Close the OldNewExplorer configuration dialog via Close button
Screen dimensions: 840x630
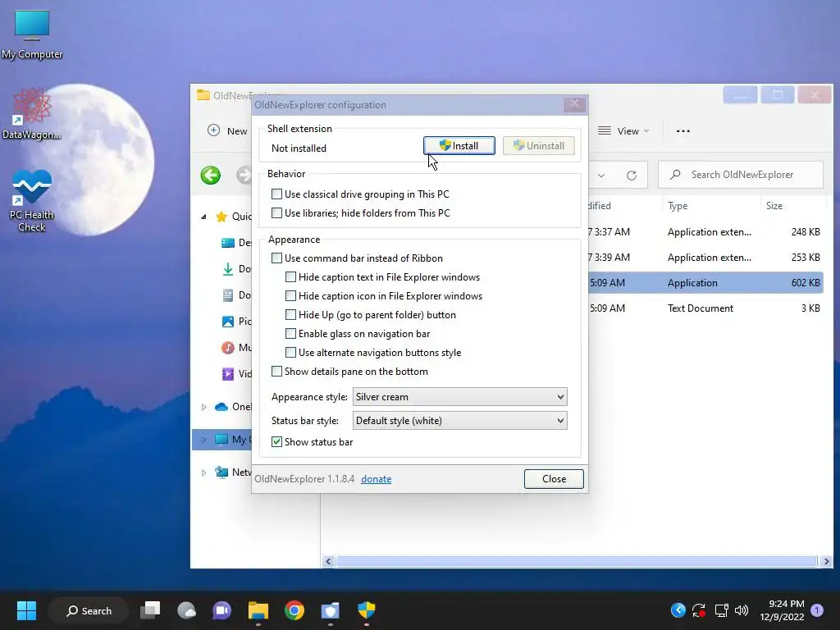click(x=554, y=479)
